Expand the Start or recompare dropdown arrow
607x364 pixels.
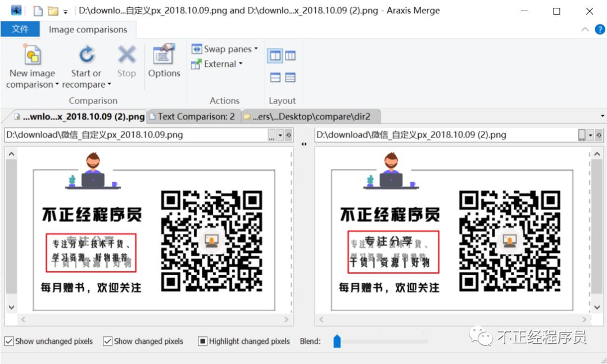(109, 84)
